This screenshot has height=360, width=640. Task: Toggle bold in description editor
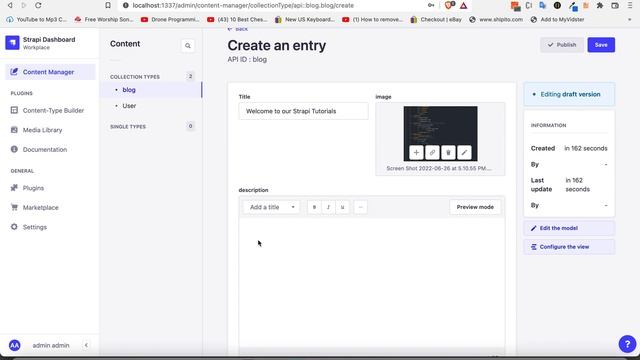[x=314, y=207]
